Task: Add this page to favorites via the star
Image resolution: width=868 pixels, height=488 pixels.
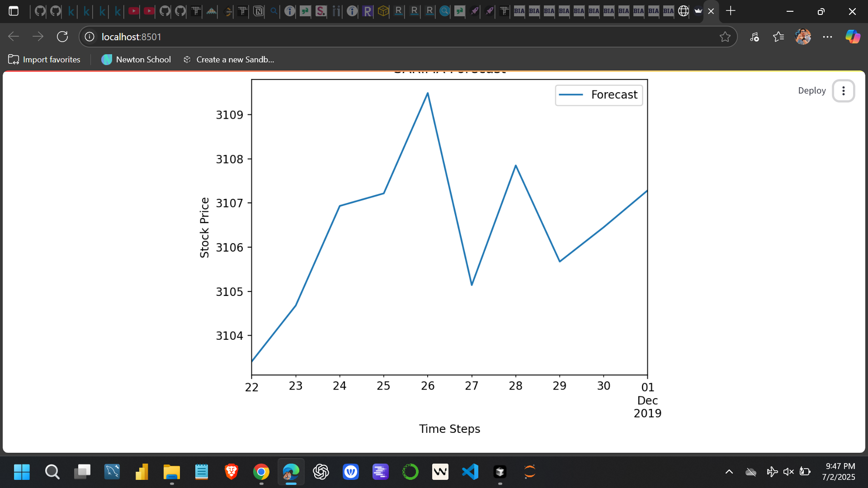Action: point(726,37)
